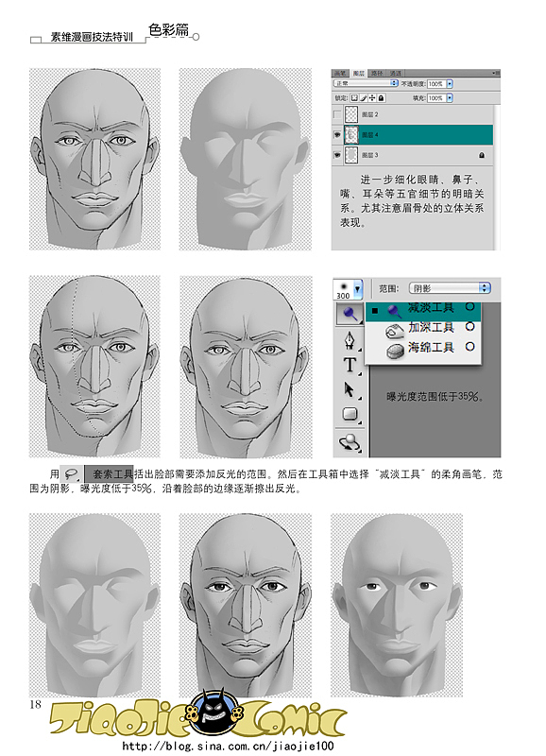Switch to the 图层 tab

pyautogui.click(x=358, y=74)
